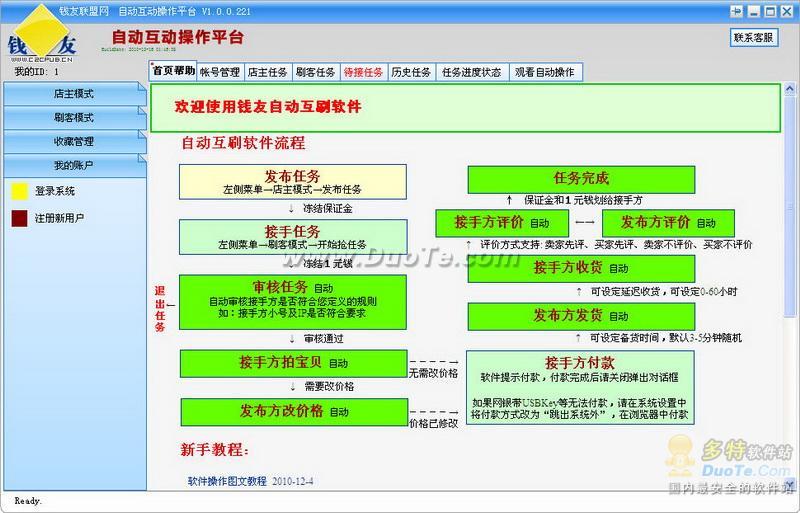The image size is (800, 513).
Task: Click the 接手方付款 box
Action: (580, 387)
